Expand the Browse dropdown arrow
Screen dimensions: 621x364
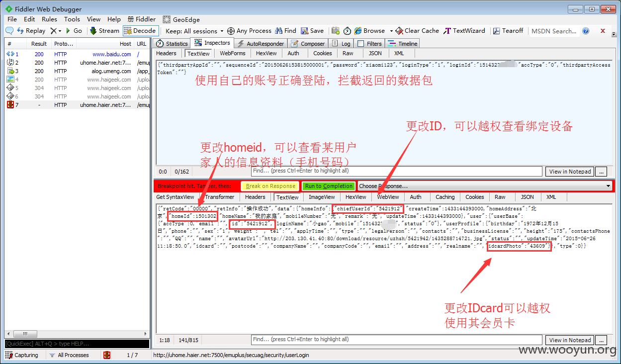coord(391,31)
